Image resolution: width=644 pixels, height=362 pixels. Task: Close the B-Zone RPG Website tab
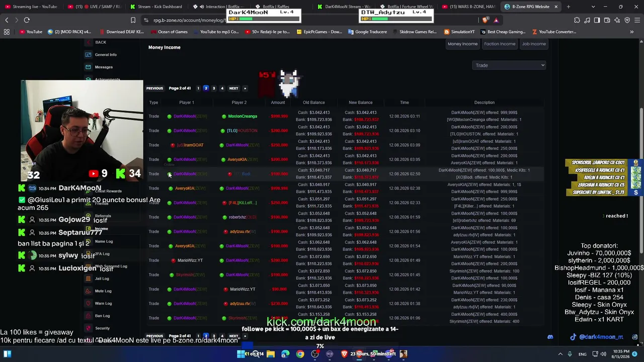[556, 7]
